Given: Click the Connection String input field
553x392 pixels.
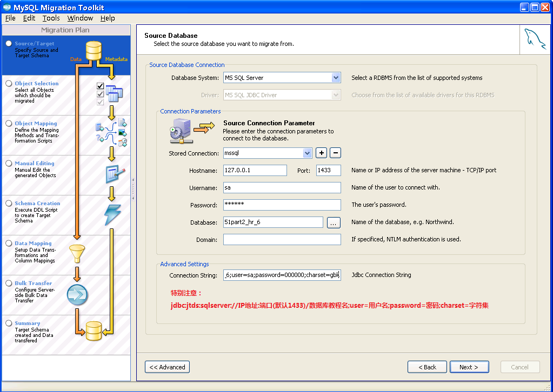Looking at the screenshot, I should [x=282, y=275].
